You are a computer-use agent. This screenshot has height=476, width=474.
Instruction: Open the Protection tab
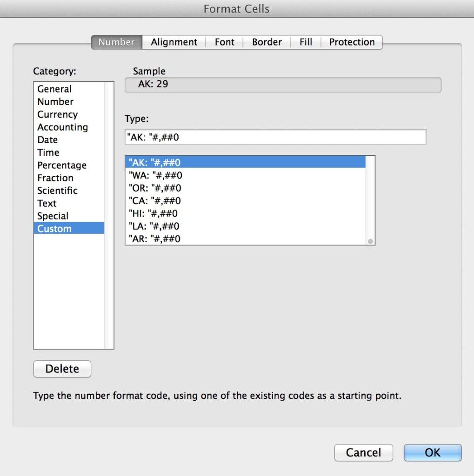point(352,42)
